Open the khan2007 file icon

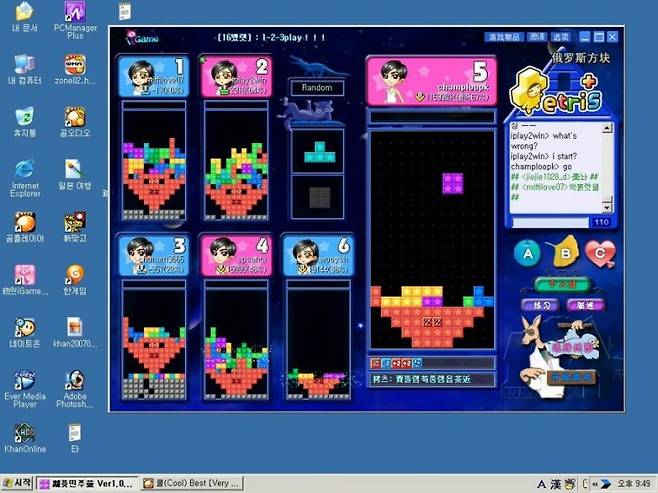[75, 333]
